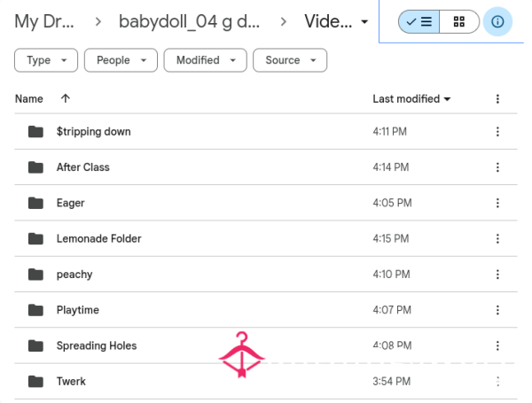Go to My Drive breadcrumb

tap(44, 21)
